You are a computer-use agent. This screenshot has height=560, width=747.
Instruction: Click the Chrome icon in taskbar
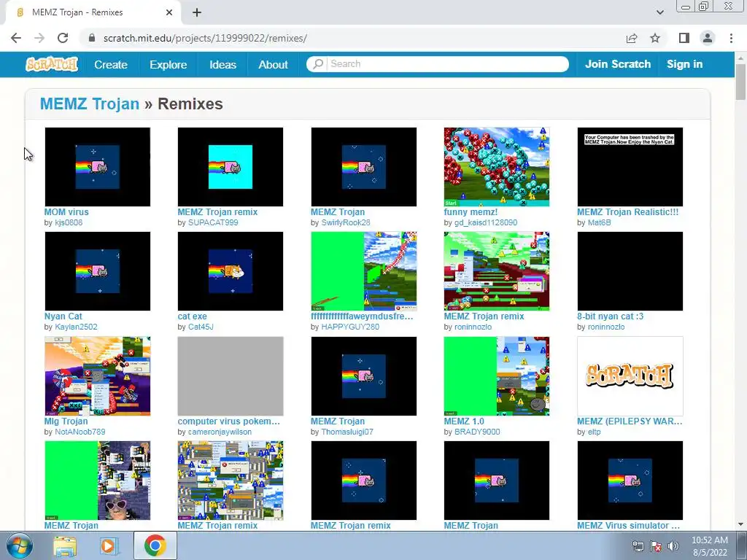pyautogui.click(x=155, y=545)
